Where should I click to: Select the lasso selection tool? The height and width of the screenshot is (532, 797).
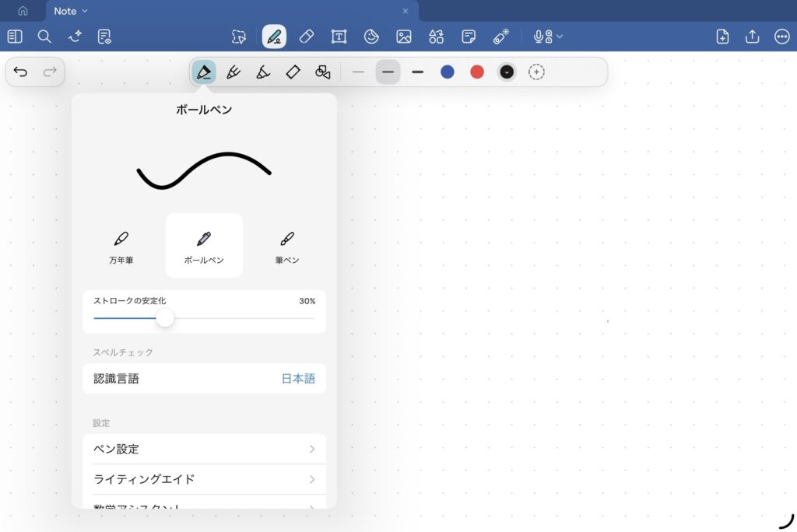239,37
